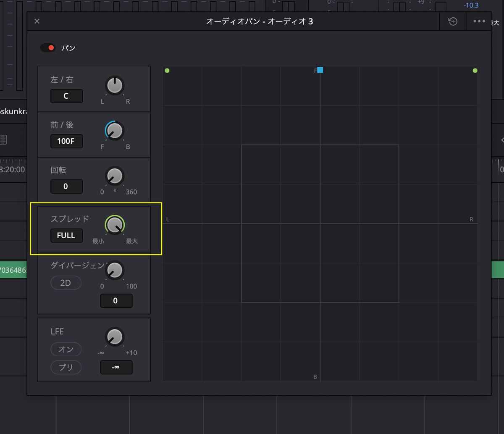Toggle the 2D mode button
The image size is (504, 434).
tap(66, 283)
